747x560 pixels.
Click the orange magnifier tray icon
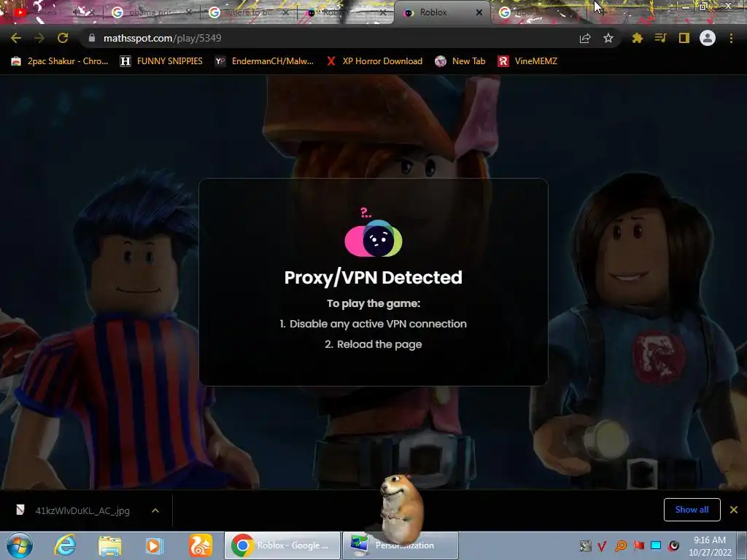621,545
